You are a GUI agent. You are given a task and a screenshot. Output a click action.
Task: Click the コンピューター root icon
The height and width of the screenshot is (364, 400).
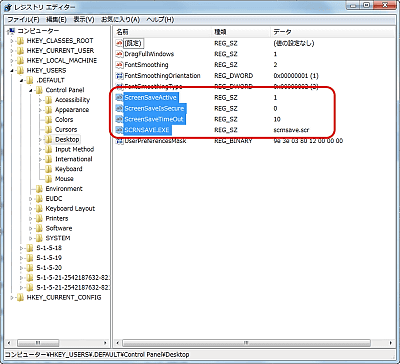(12, 31)
